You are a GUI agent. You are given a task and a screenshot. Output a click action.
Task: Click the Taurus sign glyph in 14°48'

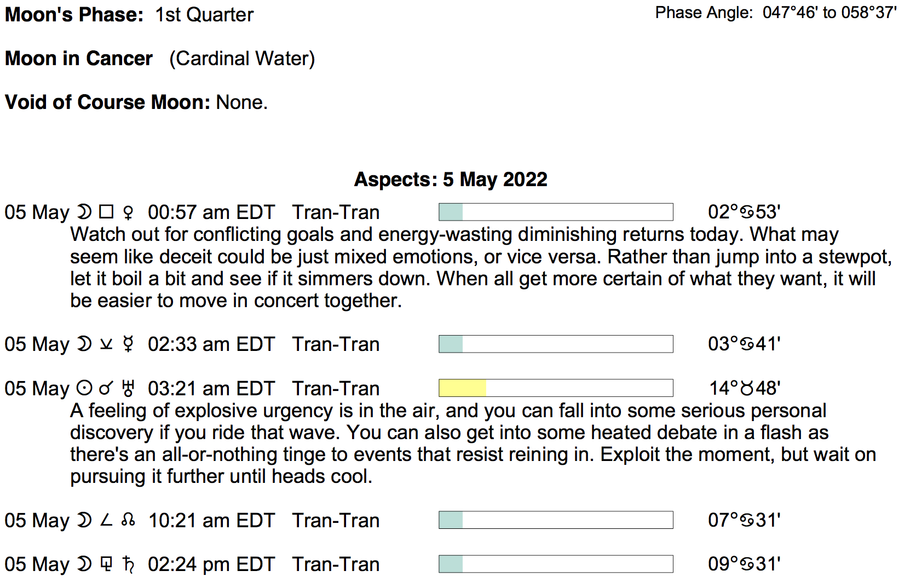(747, 389)
